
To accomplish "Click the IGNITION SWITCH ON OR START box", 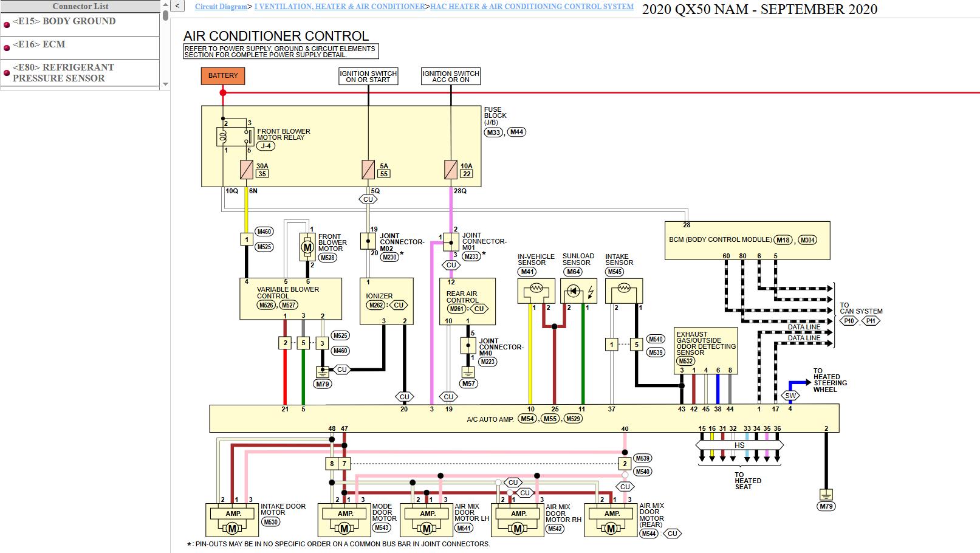I will (x=368, y=76).
